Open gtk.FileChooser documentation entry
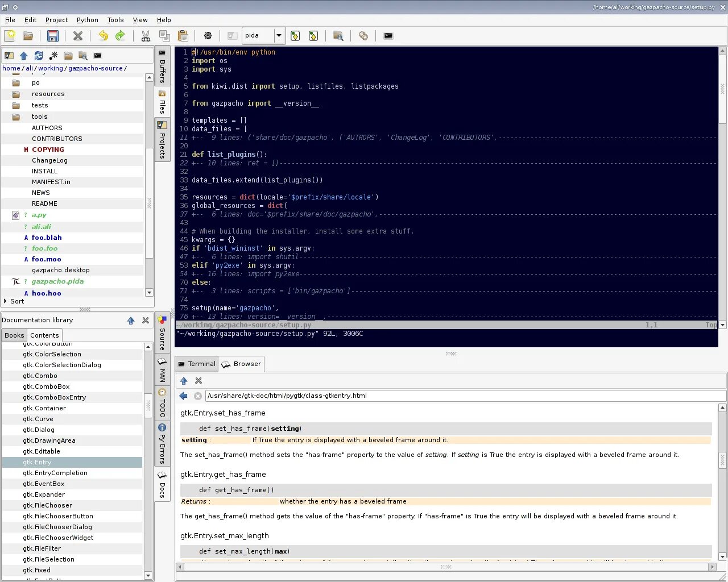Image resolution: width=728 pixels, height=582 pixels. coord(47,505)
